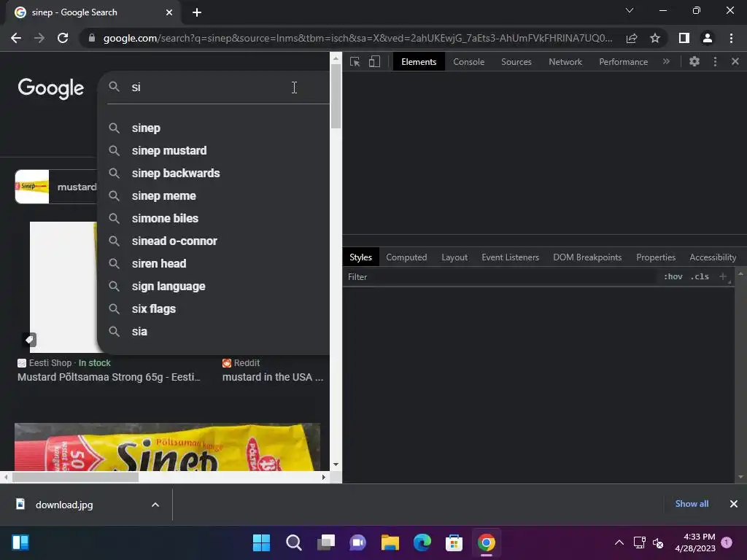
Task: Select the 'sinep mustard' suggestion
Action: coord(214,150)
